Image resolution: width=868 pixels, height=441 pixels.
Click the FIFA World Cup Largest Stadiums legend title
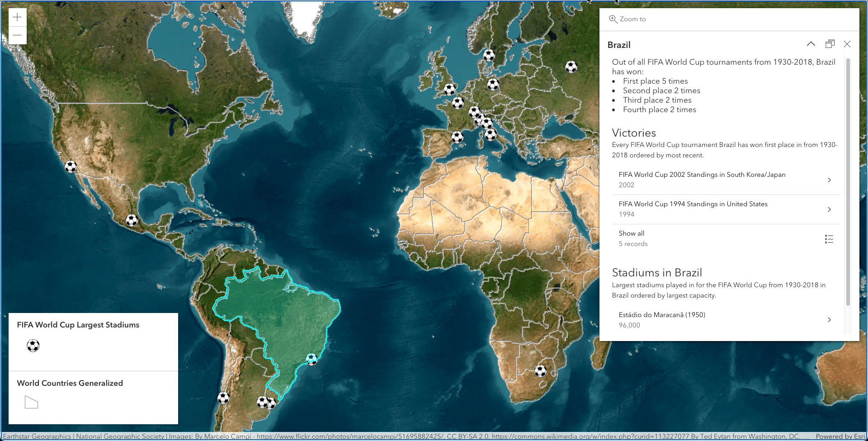tap(78, 325)
